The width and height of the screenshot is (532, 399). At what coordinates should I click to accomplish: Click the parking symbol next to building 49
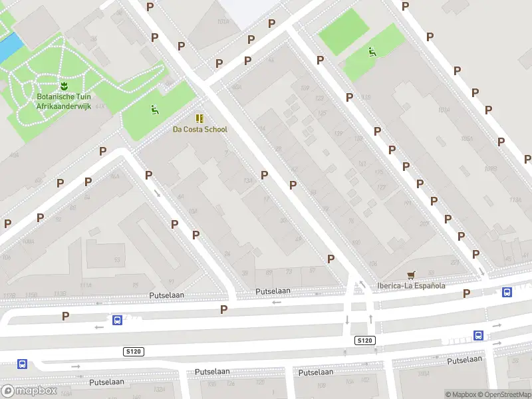click(331, 259)
